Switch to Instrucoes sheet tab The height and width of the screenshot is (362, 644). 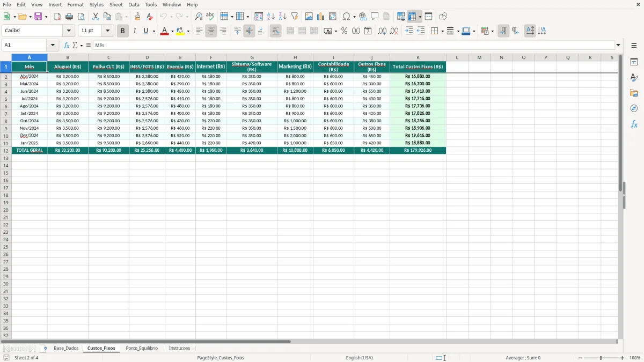[x=179, y=348]
